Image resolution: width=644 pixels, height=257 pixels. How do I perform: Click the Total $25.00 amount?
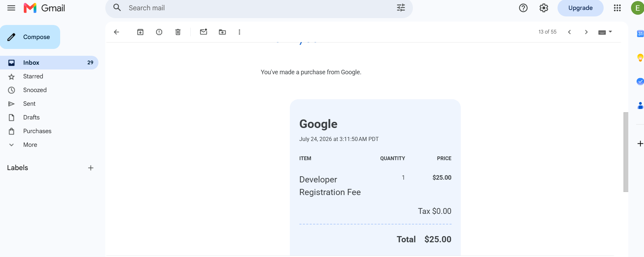click(438, 239)
